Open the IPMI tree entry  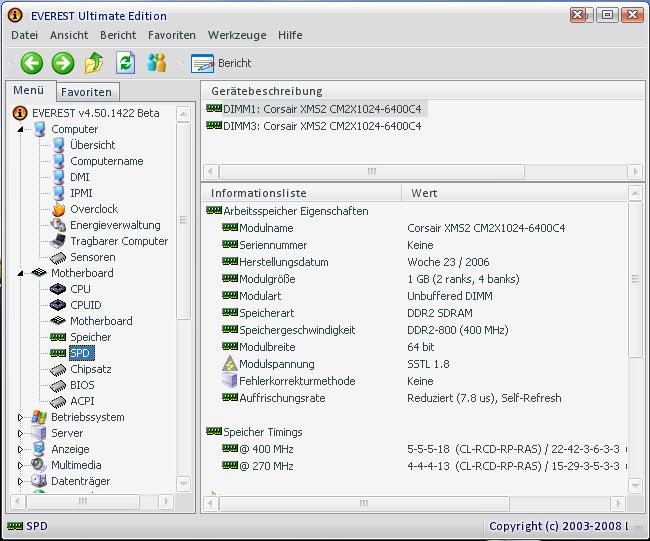(x=81, y=193)
